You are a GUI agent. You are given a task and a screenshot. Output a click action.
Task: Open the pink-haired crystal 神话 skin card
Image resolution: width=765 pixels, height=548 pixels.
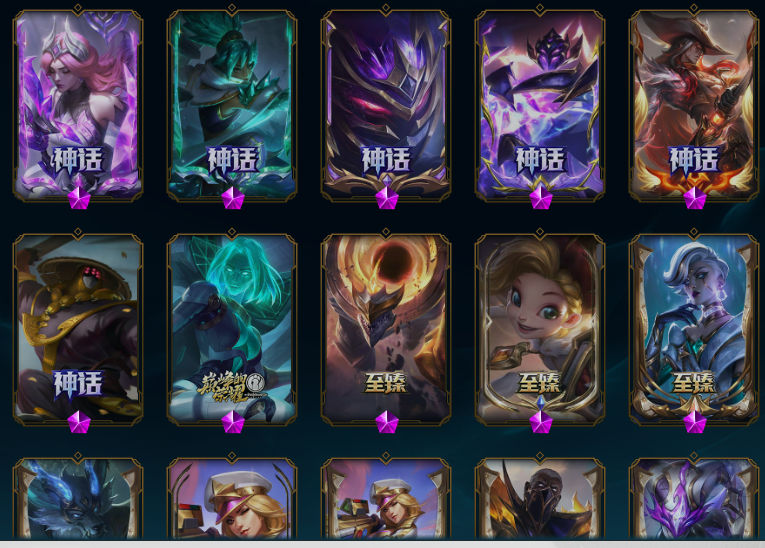click(x=78, y=104)
